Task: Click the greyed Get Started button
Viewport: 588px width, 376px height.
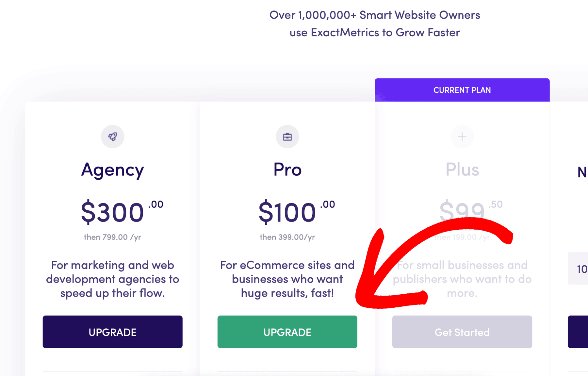Action: point(462,332)
